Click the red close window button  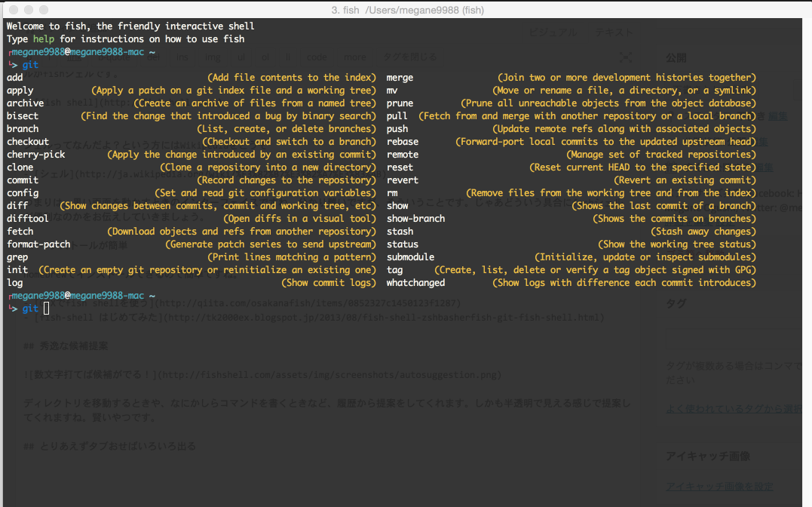click(x=14, y=10)
